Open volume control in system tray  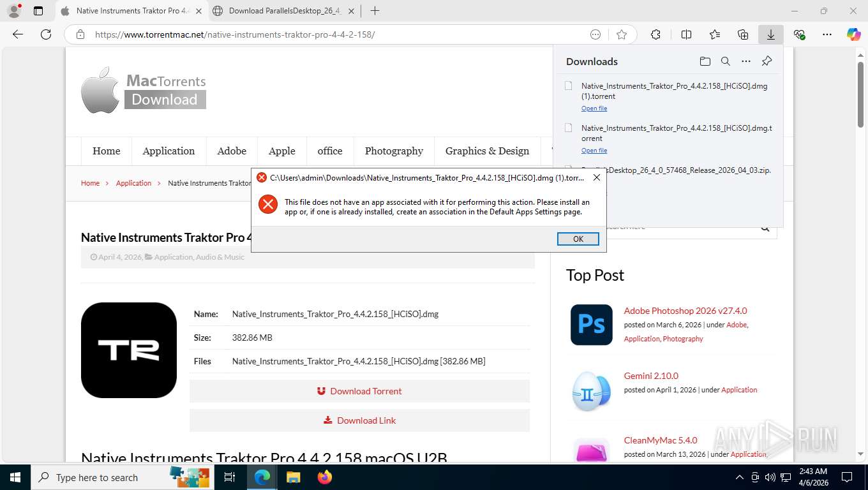coord(770,477)
